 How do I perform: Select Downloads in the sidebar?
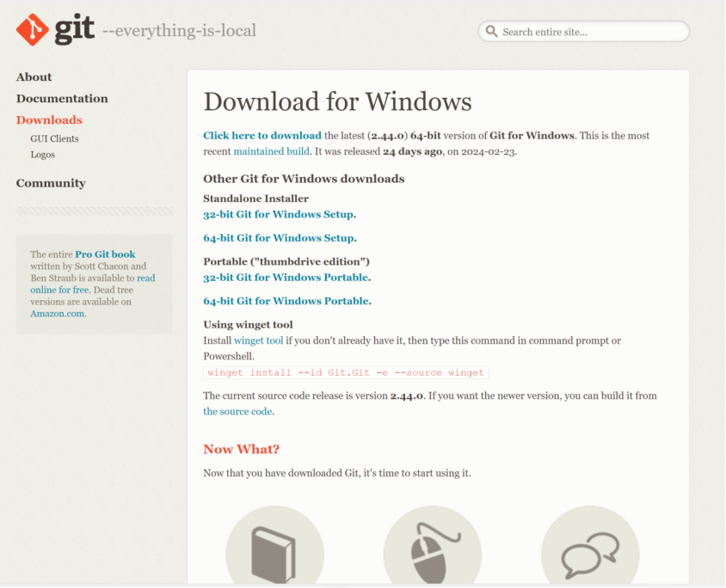coord(49,119)
